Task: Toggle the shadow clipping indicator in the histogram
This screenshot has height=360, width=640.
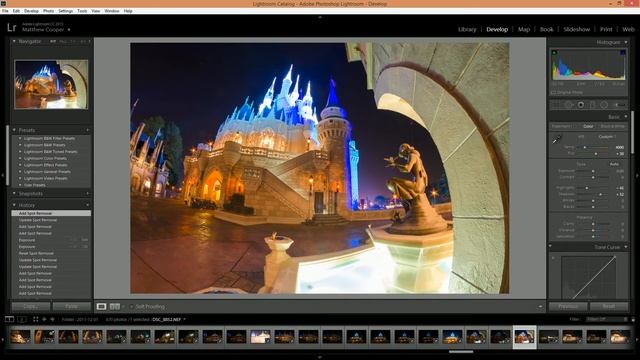Action: pyautogui.click(x=554, y=52)
